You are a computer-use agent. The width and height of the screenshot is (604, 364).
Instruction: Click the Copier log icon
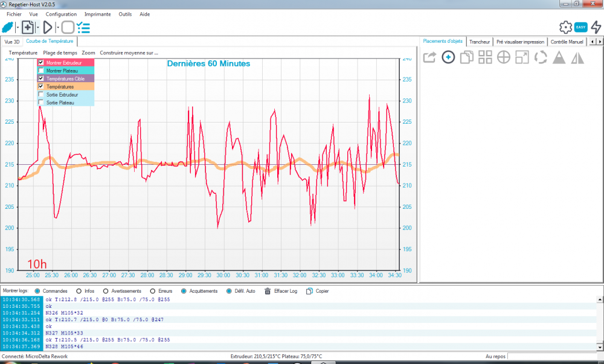(309, 292)
